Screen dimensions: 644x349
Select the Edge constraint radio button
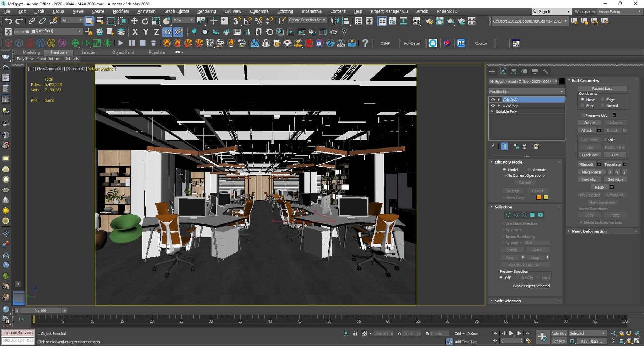tap(603, 100)
